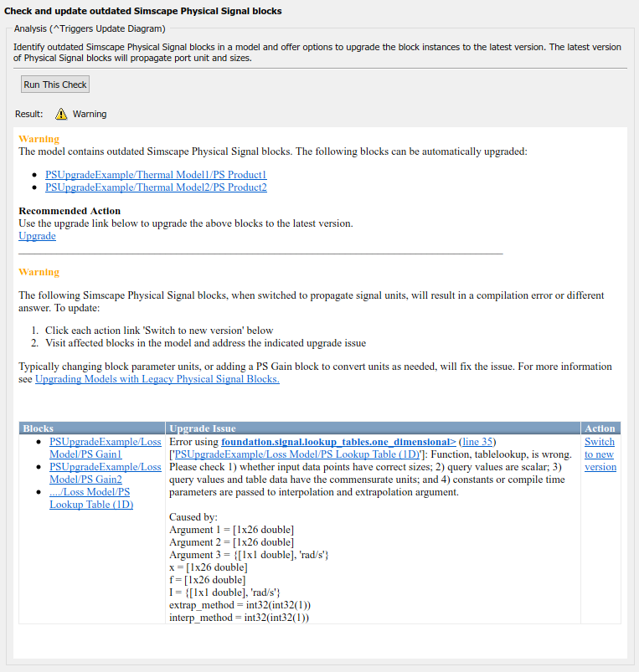Open the Loss Model/PS Gain1 block link
The image size is (639, 672).
[105, 448]
